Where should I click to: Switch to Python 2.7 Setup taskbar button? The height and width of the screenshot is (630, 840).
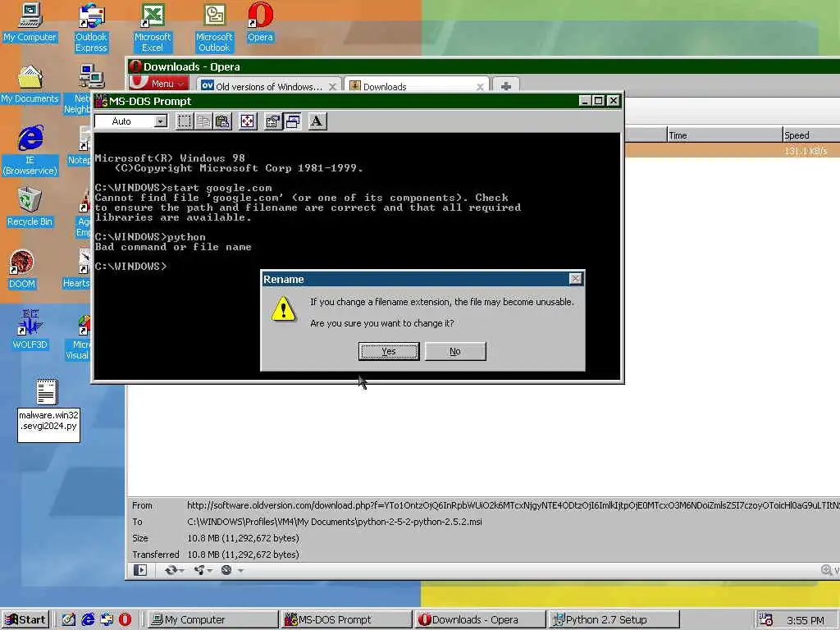point(614,620)
